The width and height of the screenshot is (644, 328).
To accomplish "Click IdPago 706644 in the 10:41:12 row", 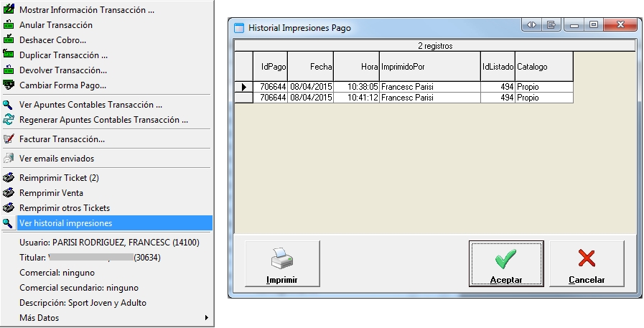I will [270, 98].
